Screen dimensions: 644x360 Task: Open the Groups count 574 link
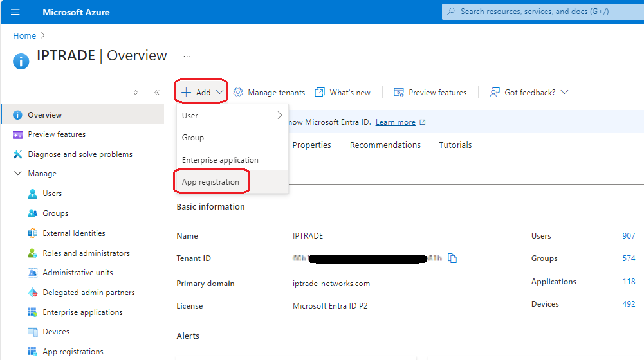pos(629,258)
